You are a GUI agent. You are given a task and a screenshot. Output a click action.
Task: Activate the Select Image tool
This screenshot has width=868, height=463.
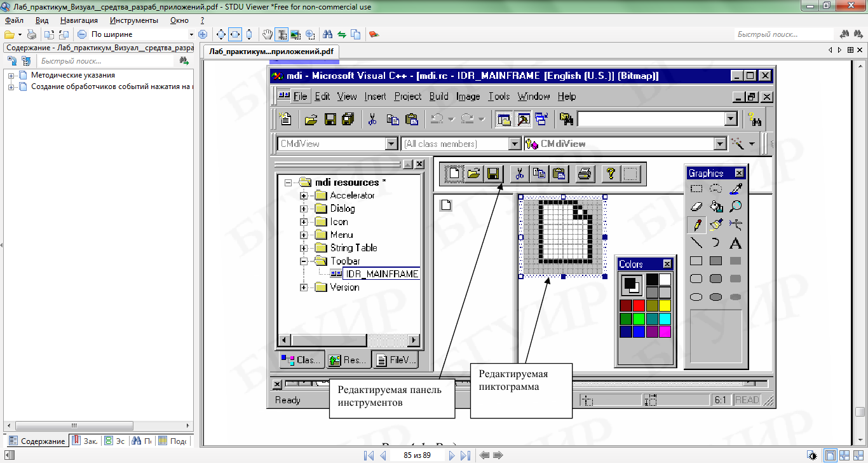[x=296, y=34]
